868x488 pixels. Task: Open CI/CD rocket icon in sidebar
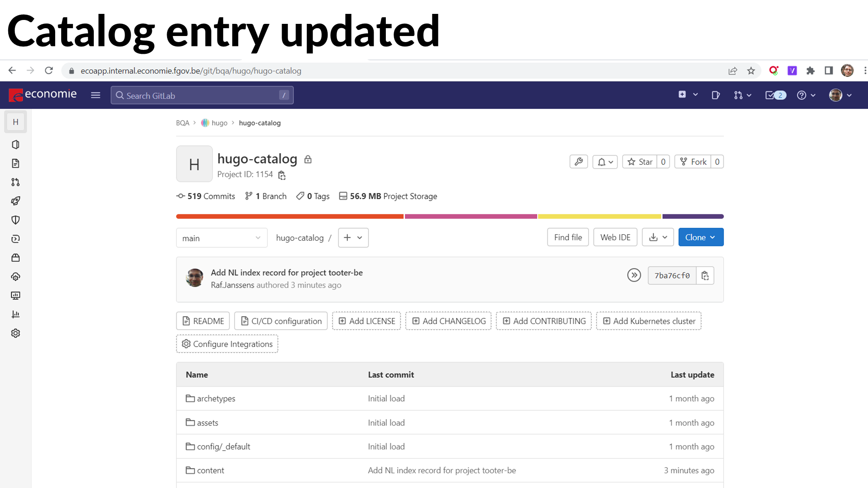click(x=16, y=201)
